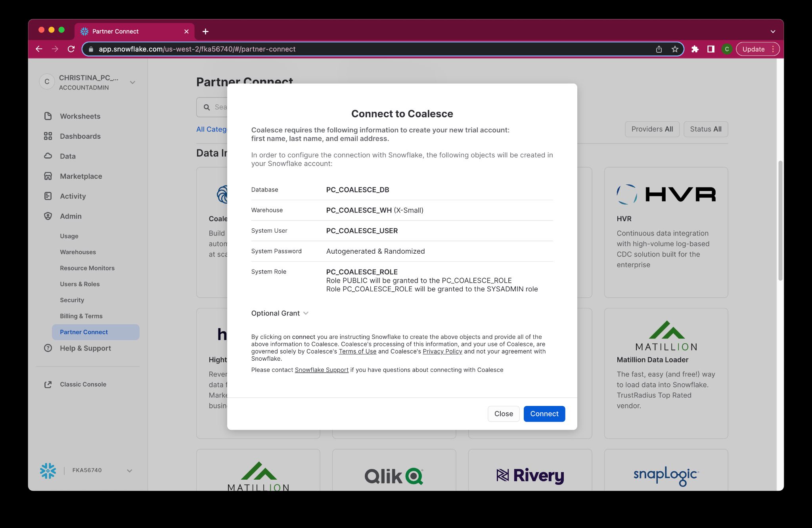The image size is (812, 528).
Task: Click the browser extensions puzzle icon
Action: (x=695, y=49)
